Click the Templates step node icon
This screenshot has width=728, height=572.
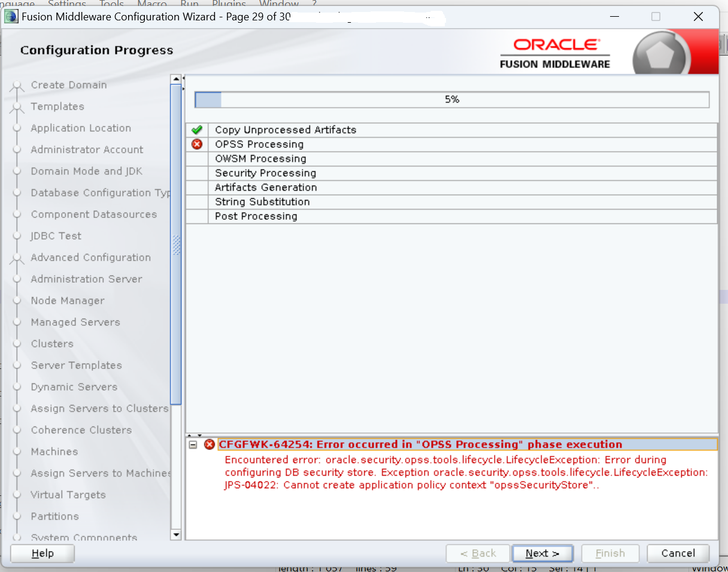tap(17, 108)
